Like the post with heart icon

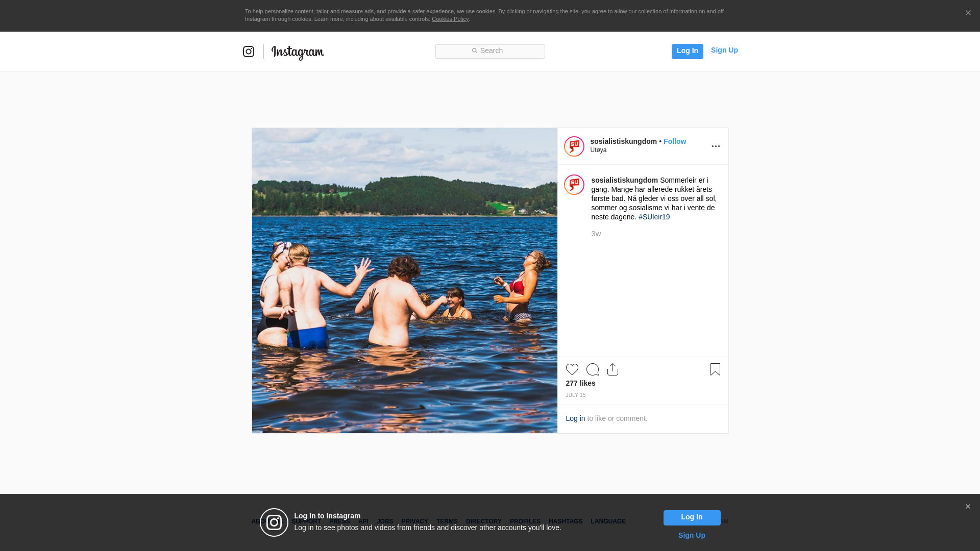coord(572,369)
